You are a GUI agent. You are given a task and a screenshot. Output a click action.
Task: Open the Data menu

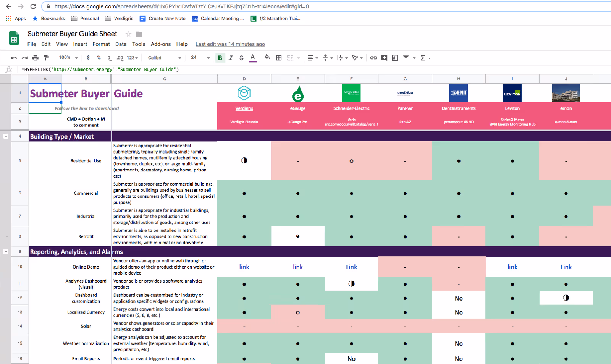[121, 44]
